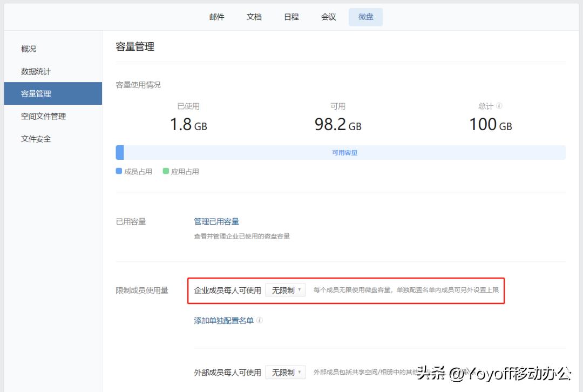The height and width of the screenshot is (392, 583).
Task: Click the 管理已用容量 link
Action: coord(216,221)
